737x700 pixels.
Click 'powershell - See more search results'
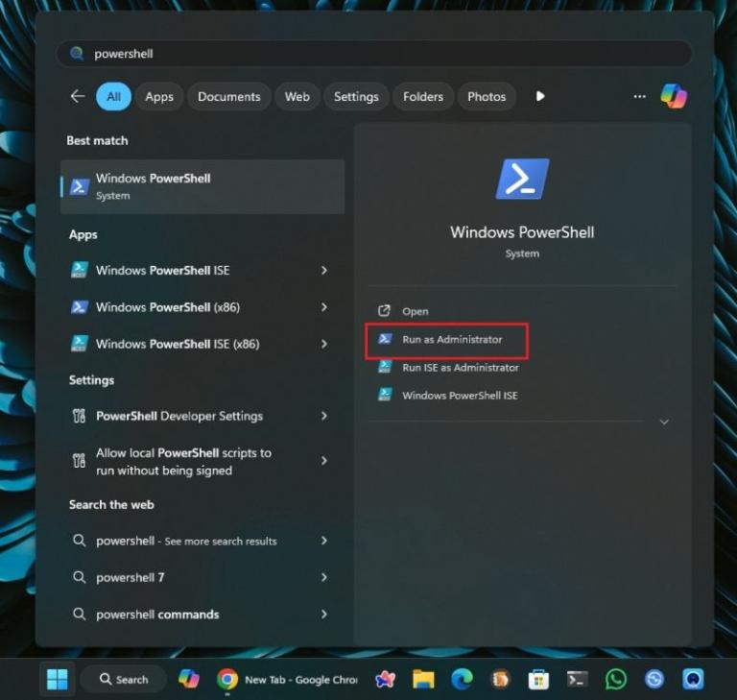186,541
